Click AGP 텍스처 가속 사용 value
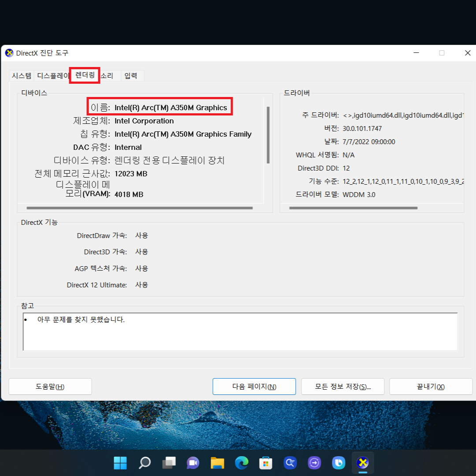 [x=141, y=268]
